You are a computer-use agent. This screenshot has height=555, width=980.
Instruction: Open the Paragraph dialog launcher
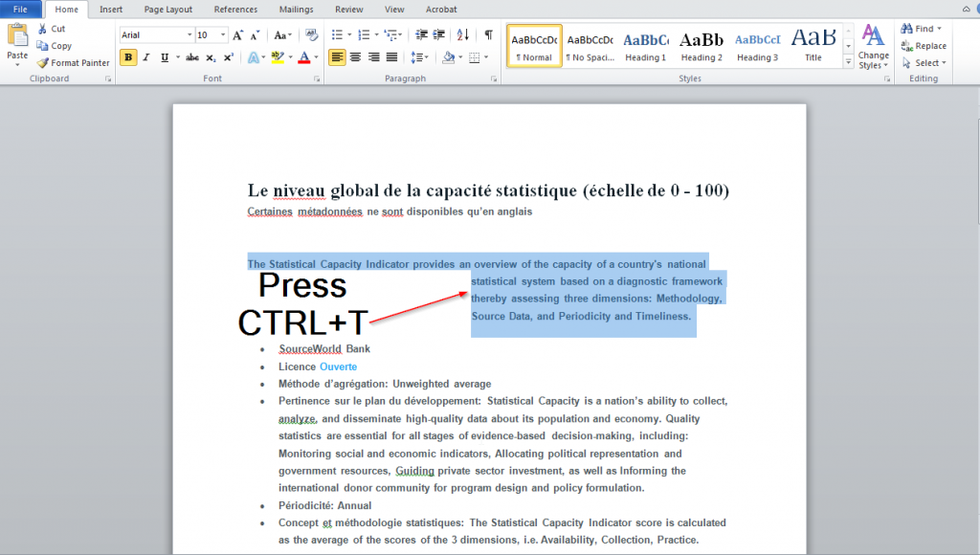pos(494,78)
